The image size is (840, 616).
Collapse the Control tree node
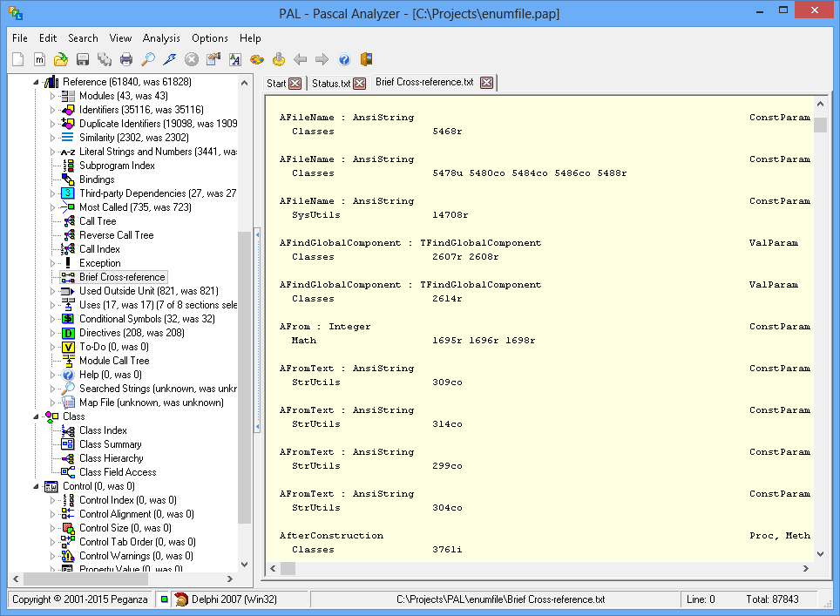36,486
